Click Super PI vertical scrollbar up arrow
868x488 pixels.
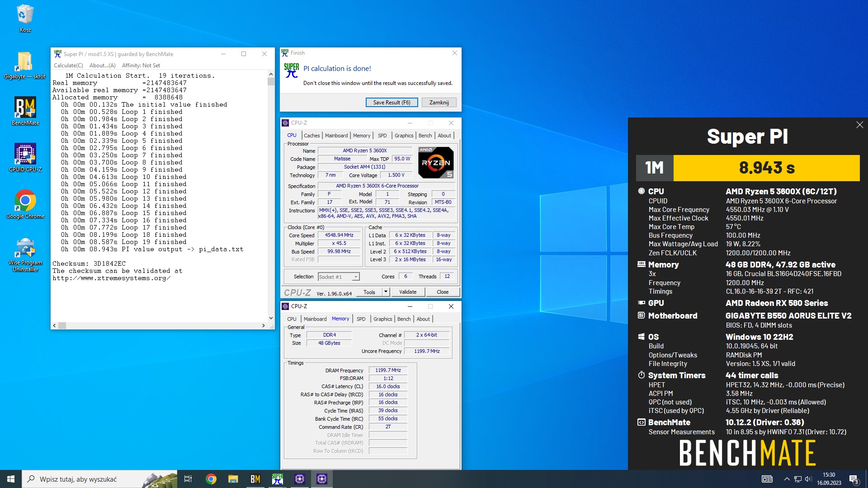pos(271,74)
